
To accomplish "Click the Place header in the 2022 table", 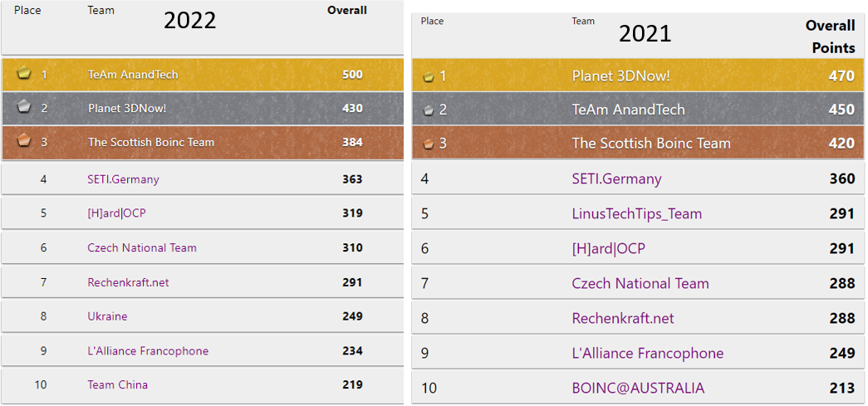I will (28, 11).
